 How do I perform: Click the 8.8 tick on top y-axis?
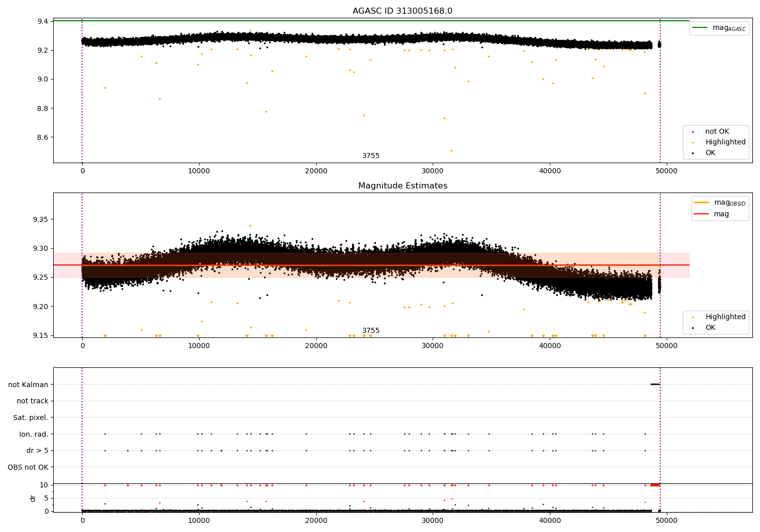pyautogui.click(x=43, y=108)
